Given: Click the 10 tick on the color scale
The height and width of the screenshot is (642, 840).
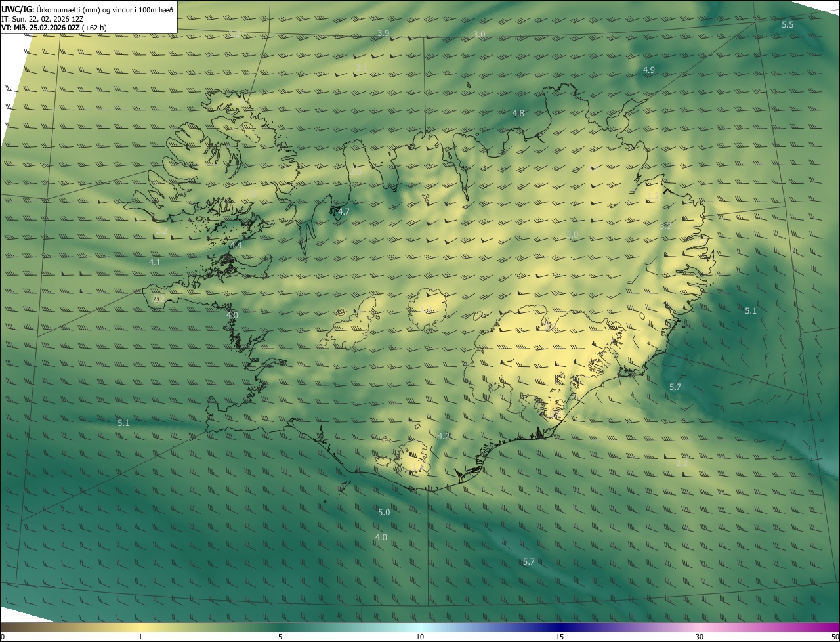Looking at the screenshot, I should (420, 637).
